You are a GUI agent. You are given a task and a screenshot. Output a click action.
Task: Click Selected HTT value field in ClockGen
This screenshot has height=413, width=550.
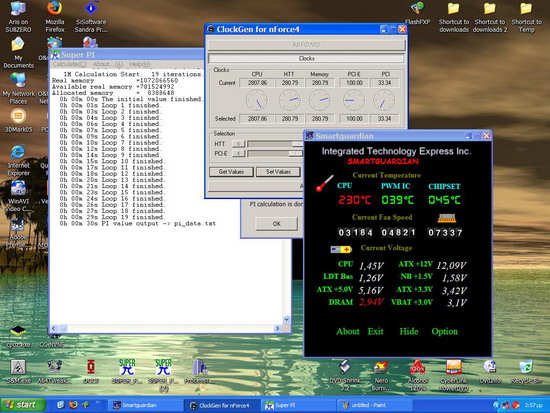click(x=290, y=119)
